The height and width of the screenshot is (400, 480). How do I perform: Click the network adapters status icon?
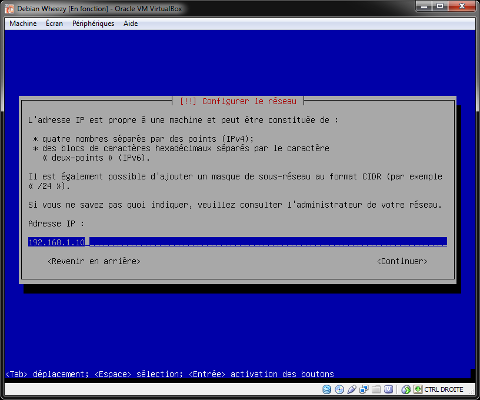(x=364, y=389)
